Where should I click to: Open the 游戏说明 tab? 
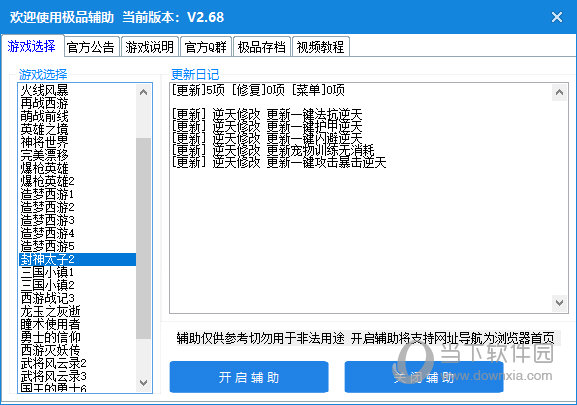pyautogui.click(x=150, y=47)
